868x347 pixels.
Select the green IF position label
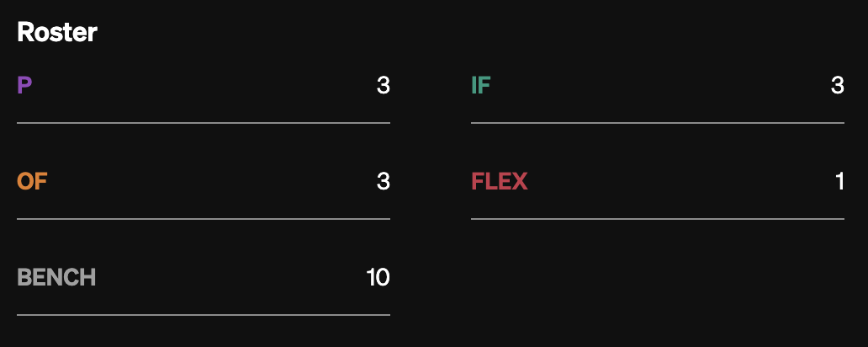480,86
